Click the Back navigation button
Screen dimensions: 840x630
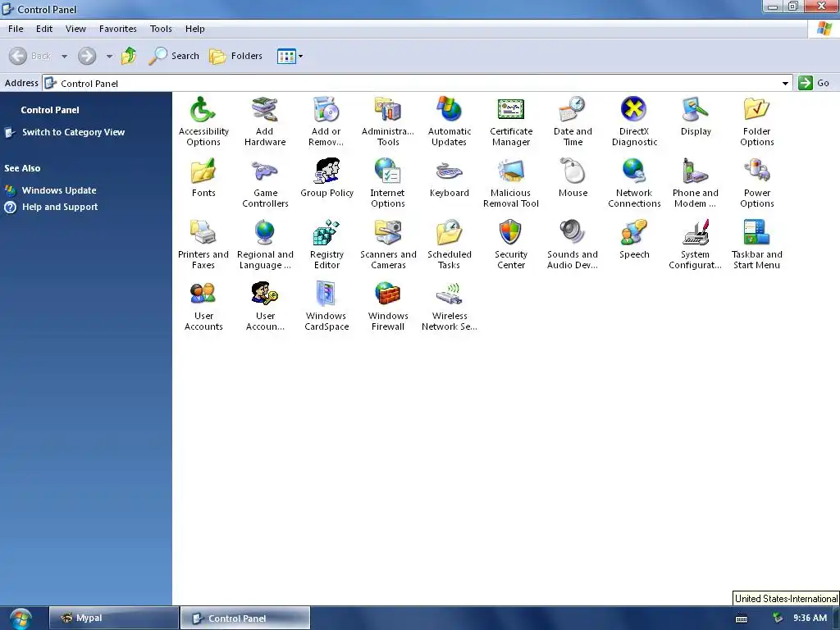coord(30,56)
